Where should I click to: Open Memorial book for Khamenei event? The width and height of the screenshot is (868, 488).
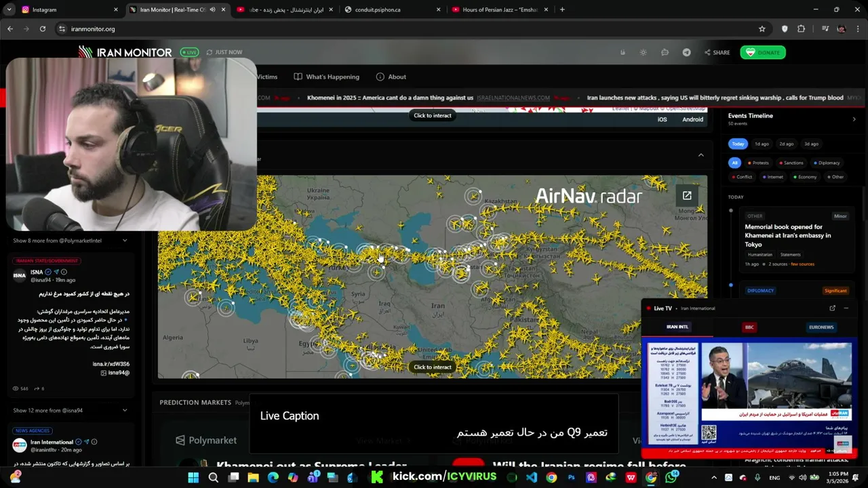point(787,235)
